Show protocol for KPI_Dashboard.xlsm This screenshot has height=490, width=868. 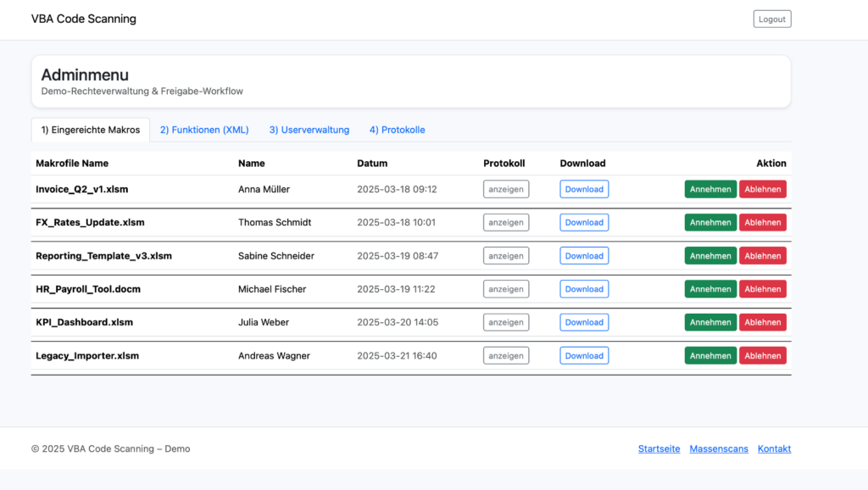(506, 322)
